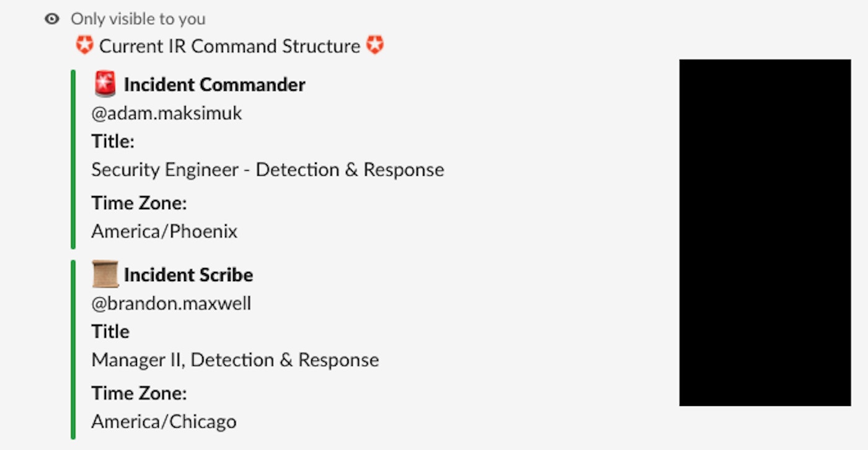Click the red siren emoji
The image size is (868, 450).
(x=105, y=84)
